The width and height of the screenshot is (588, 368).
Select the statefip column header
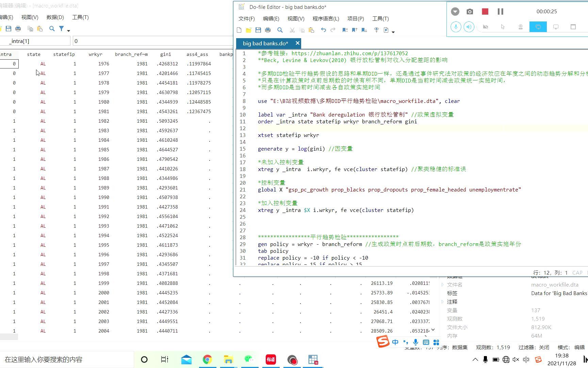[64, 54]
